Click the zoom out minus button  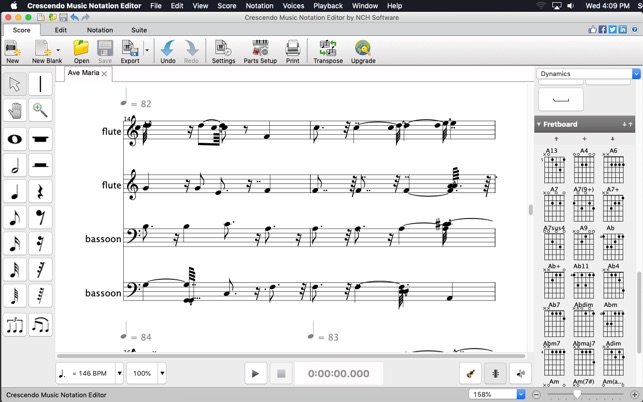(x=536, y=395)
